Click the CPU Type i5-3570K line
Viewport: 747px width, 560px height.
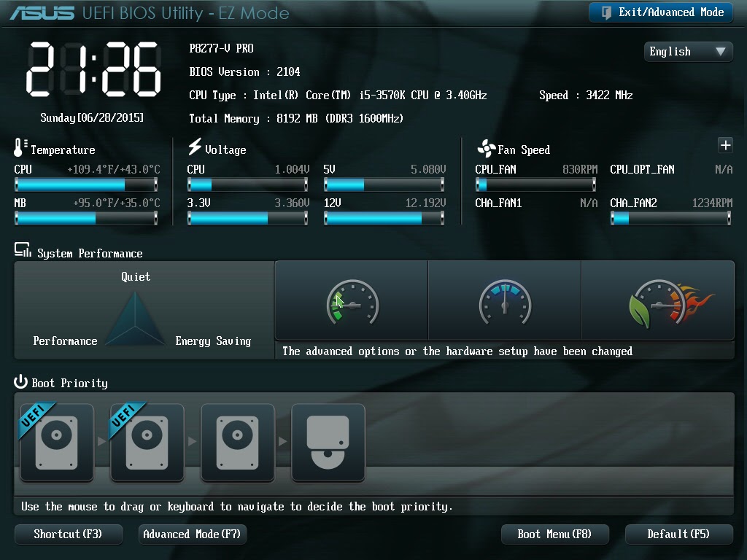pyautogui.click(x=338, y=96)
